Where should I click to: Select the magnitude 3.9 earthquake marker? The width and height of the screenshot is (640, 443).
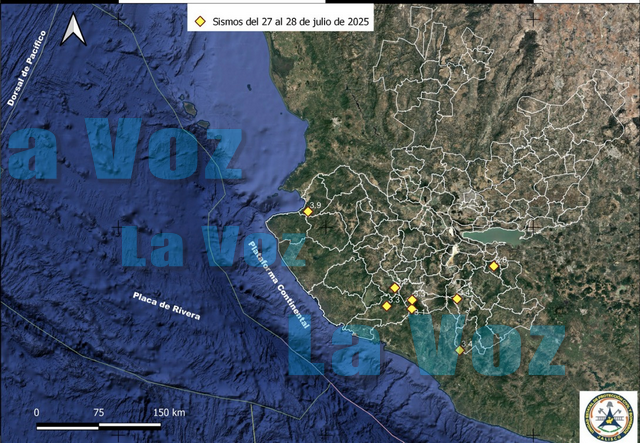[308, 211]
